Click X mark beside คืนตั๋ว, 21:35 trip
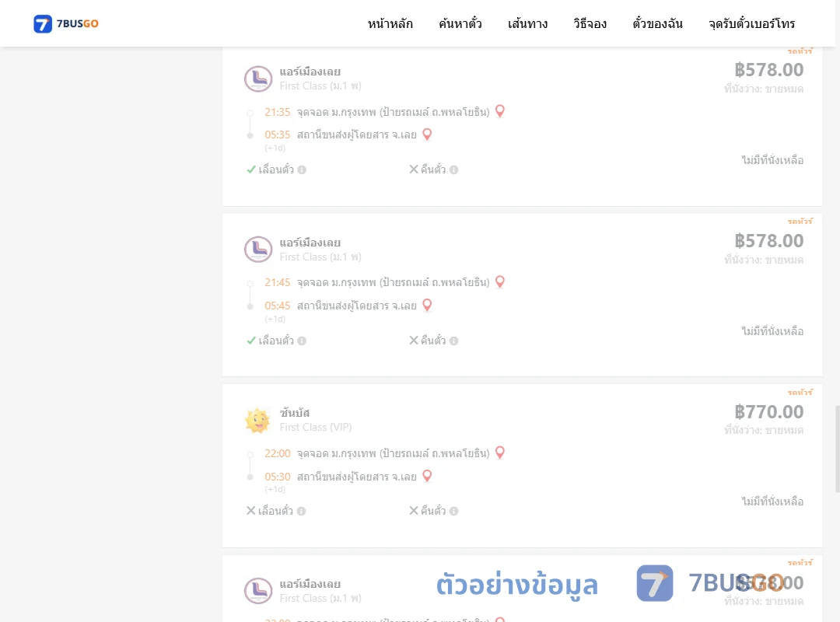Screen dimensions: 840x622 click(x=414, y=169)
